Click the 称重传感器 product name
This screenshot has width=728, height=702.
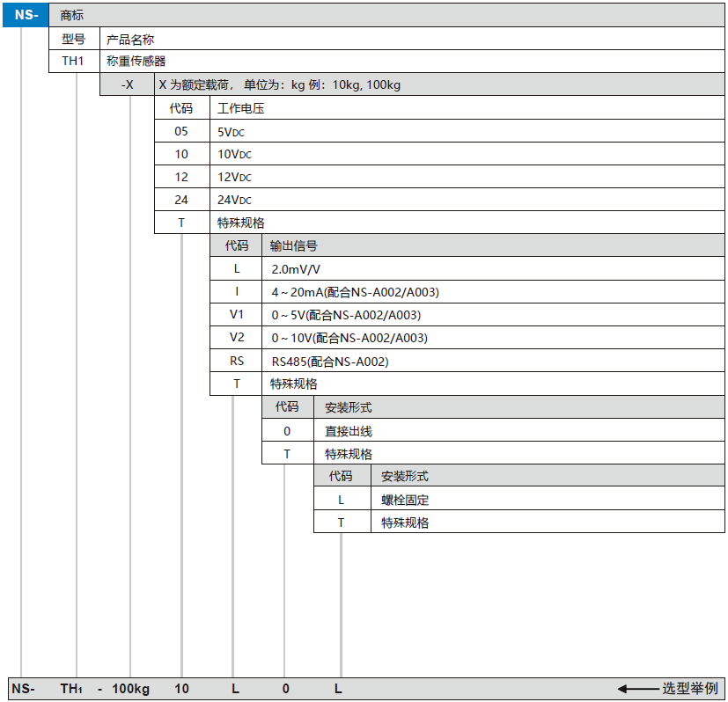[x=136, y=62]
